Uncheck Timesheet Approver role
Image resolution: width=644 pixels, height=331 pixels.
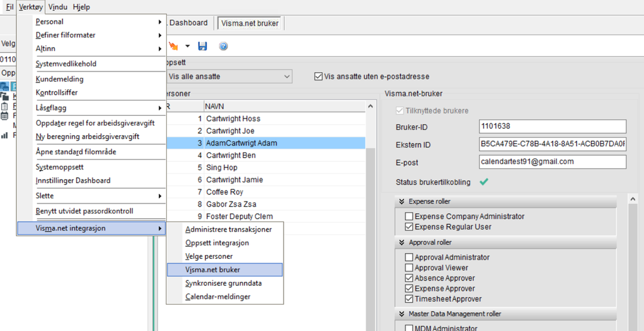coord(409,299)
